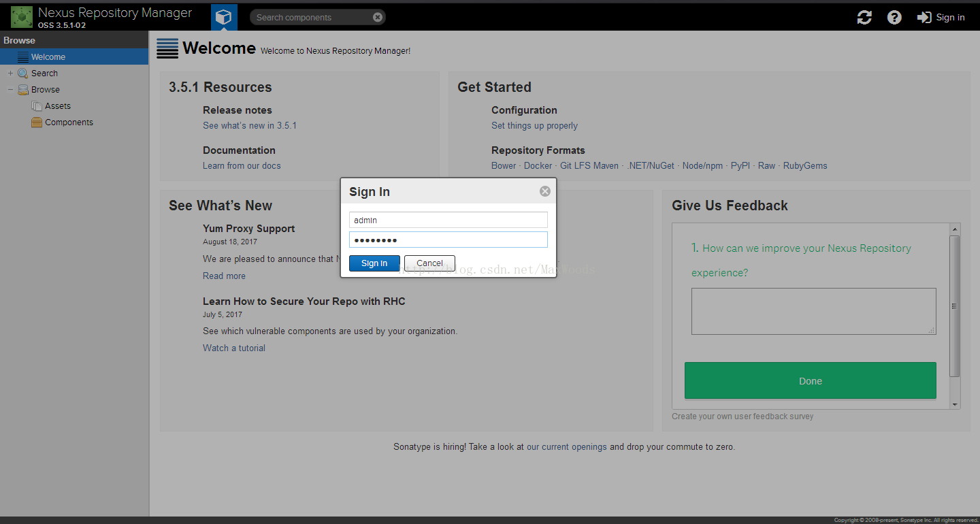The image size is (980, 524).
Task: Click the Components box icon in sidebar
Action: (x=37, y=122)
